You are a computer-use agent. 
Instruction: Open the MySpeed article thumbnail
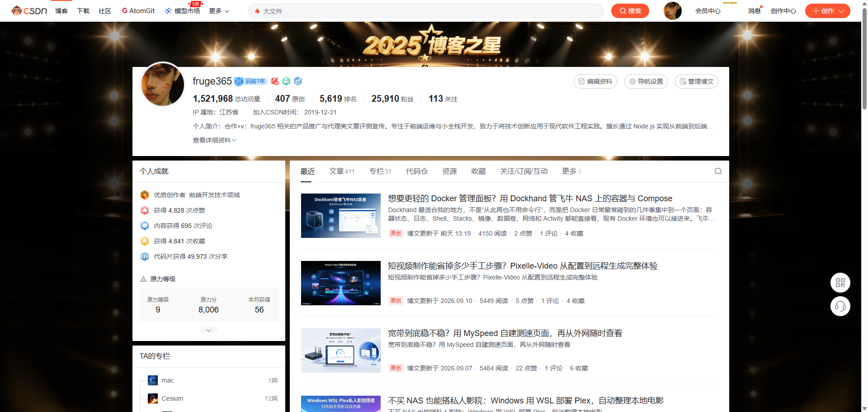pos(341,350)
